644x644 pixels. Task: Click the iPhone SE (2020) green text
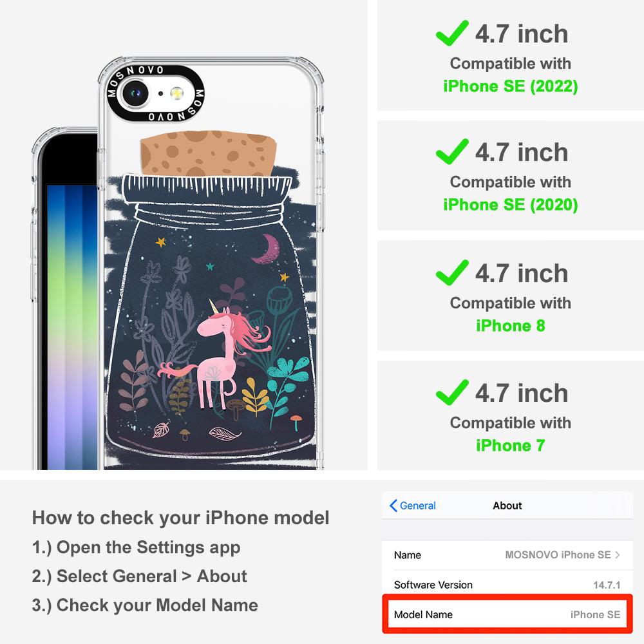[x=511, y=205]
